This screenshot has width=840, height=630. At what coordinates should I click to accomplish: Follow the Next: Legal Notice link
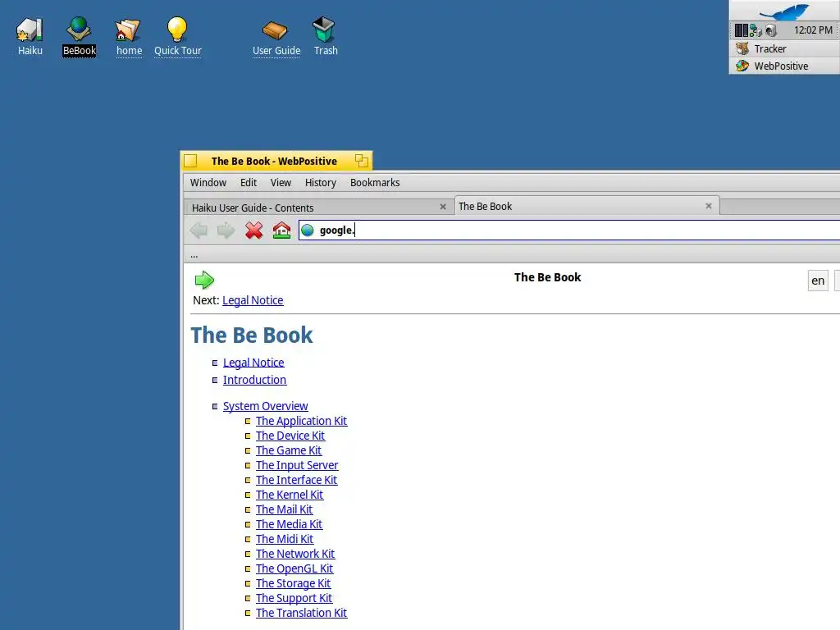coord(253,300)
